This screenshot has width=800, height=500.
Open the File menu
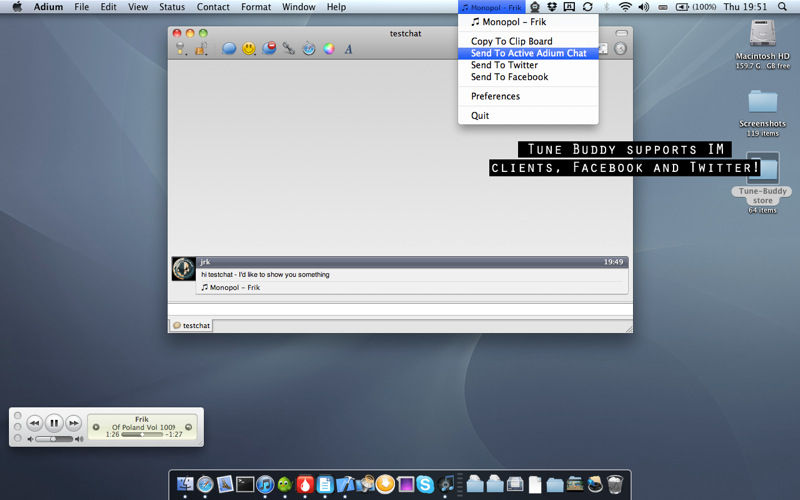point(82,7)
